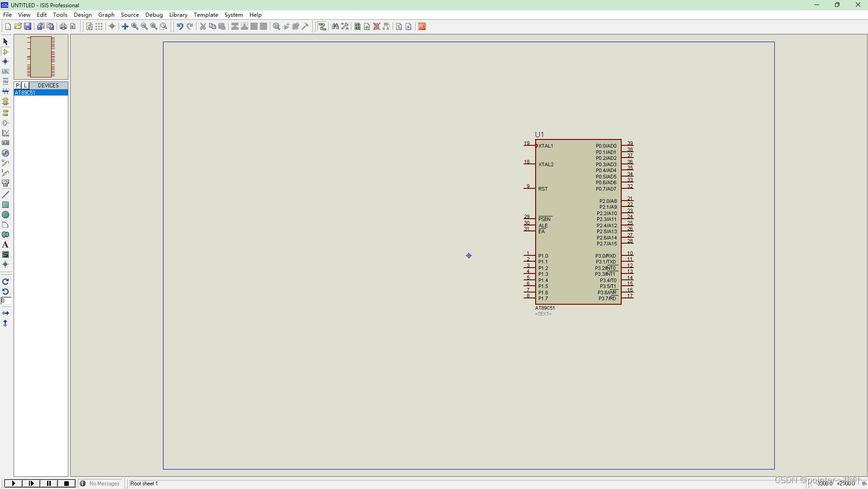The height and width of the screenshot is (489, 868).
Task: Cut the selection to clipboard
Action: (203, 26)
